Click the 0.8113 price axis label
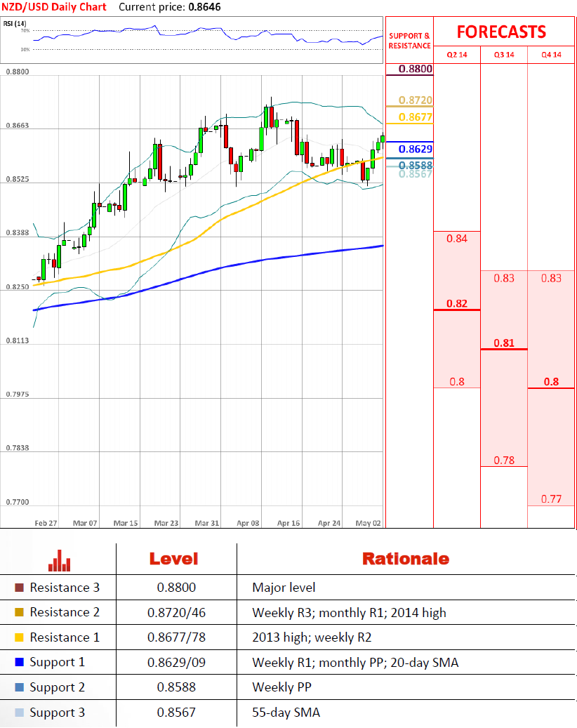 (x=17, y=340)
